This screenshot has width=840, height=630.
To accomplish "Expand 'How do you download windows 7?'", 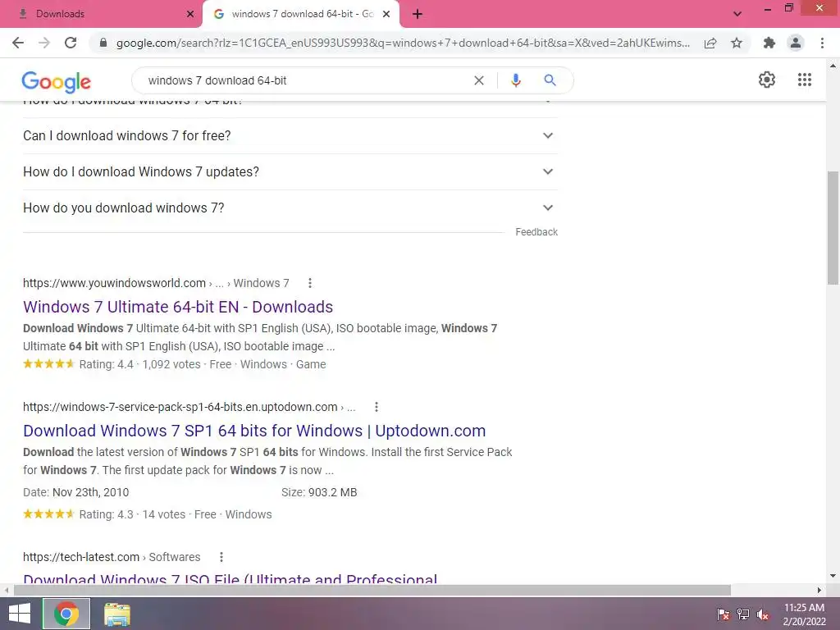I will [x=290, y=208].
